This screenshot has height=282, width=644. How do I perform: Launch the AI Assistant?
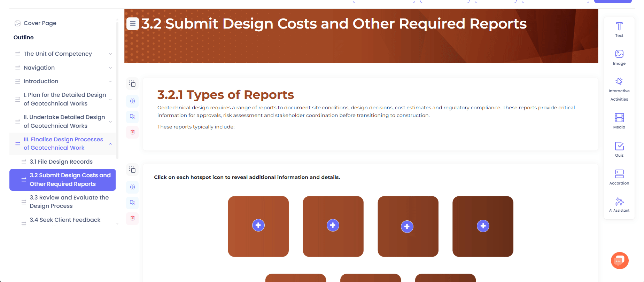619,205
